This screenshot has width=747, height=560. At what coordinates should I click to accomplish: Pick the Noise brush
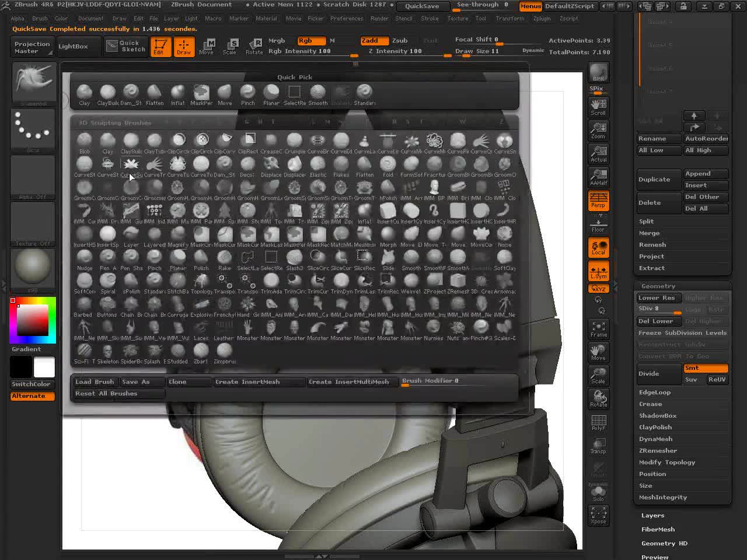coord(505,237)
